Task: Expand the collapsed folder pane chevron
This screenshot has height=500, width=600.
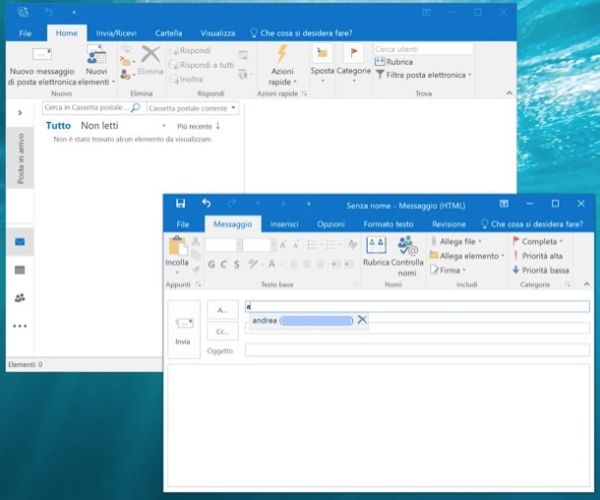Action: [20, 113]
